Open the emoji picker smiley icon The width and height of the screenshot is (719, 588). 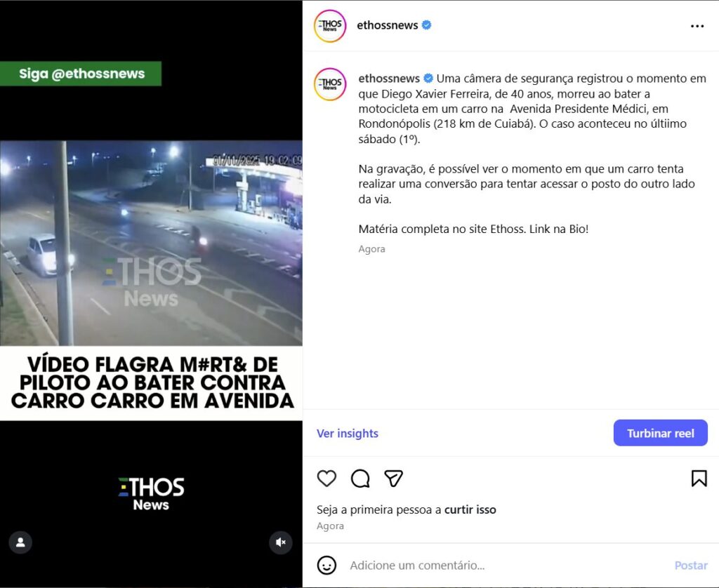click(x=326, y=565)
